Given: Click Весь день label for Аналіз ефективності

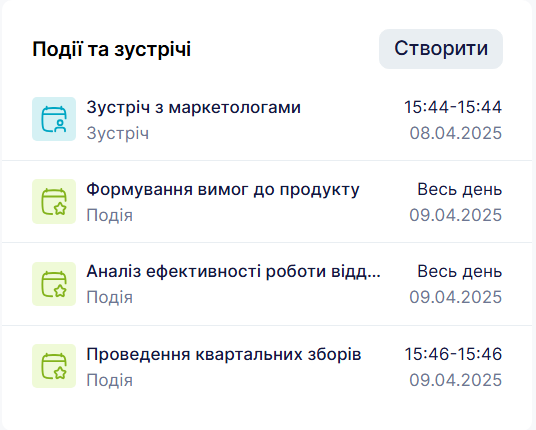Looking at the screenshot, I should [x=459, y=272].
